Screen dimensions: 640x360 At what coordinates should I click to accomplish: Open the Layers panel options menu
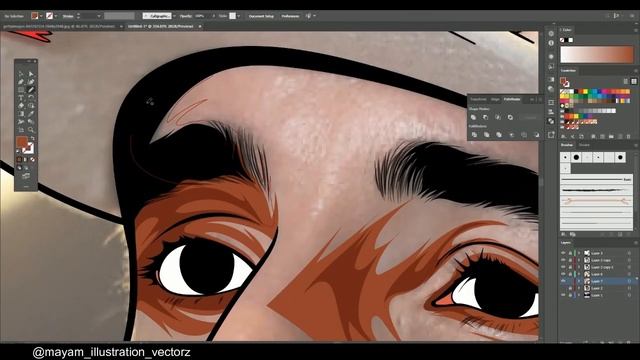click(636, 243)
